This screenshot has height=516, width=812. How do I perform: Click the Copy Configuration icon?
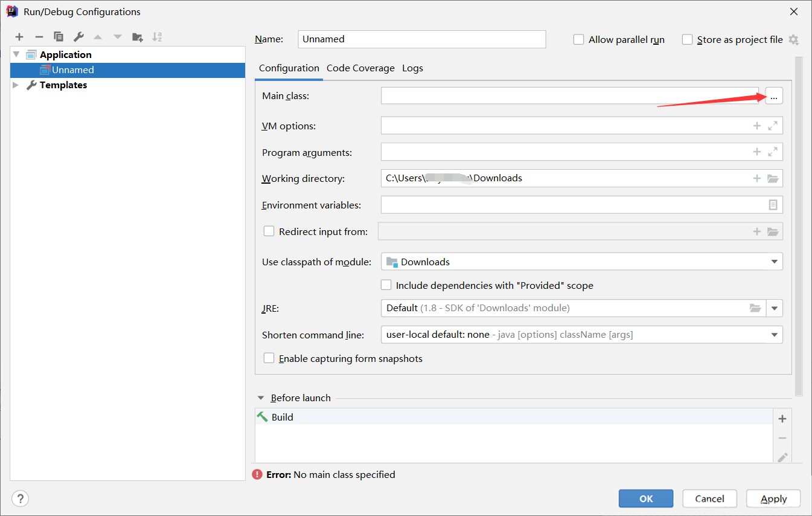(x=58, y=37)
